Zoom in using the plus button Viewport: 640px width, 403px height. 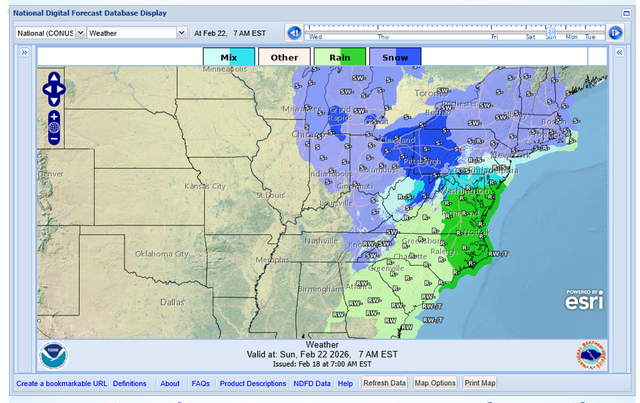pos(54,116)
